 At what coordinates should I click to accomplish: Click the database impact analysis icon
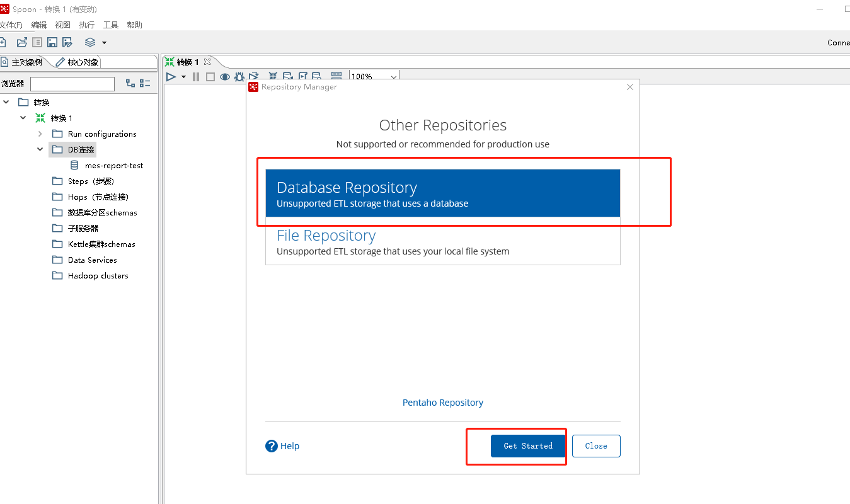coord(288,77)
